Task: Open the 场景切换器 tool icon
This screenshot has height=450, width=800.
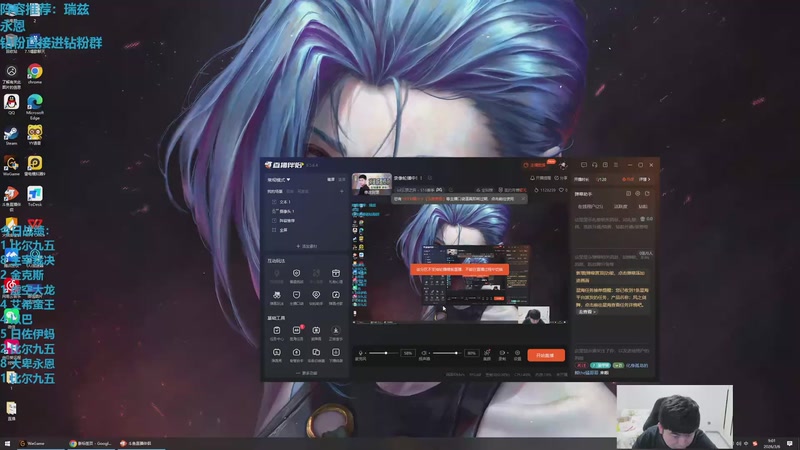Action: point(316,353)
